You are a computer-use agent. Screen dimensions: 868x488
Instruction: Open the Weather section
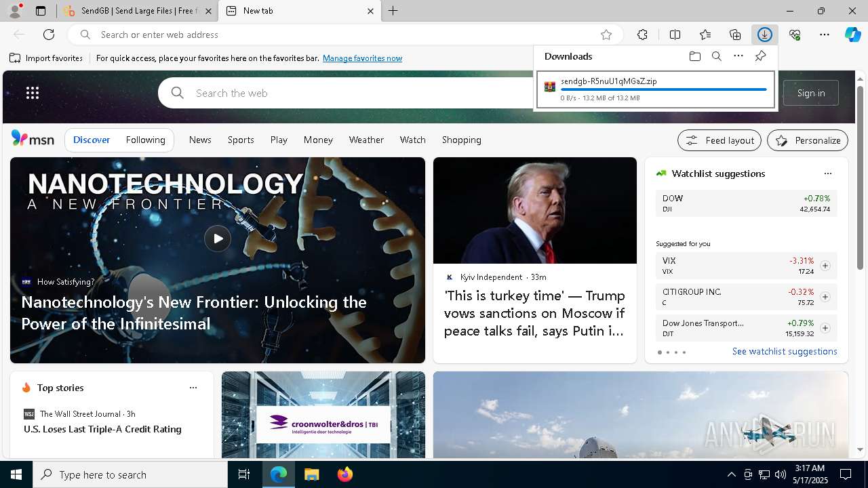tap(366, 140)
